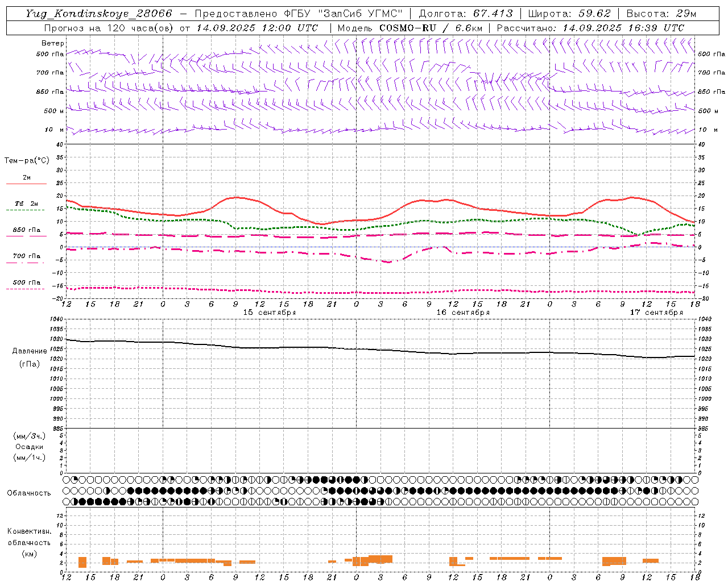Click the (гПа) unit under Давление
The image size is (728, 582).
tap(29, 364)
